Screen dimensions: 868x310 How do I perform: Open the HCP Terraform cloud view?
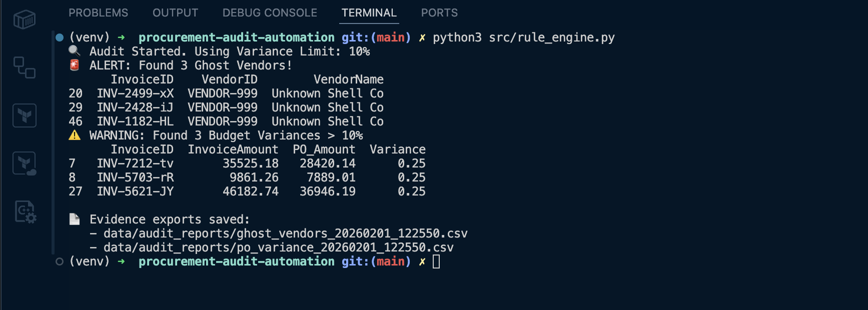pyautogui.click(x=24, y=163)
